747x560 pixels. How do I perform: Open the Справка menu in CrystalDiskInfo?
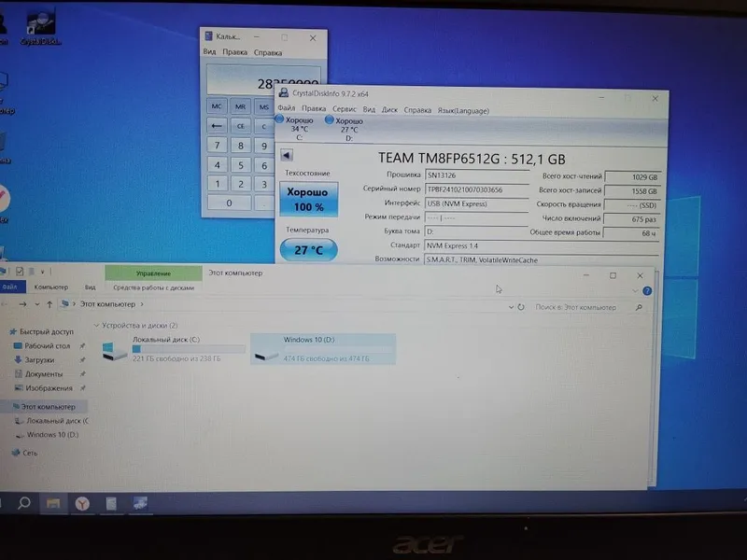click(417, 110)
